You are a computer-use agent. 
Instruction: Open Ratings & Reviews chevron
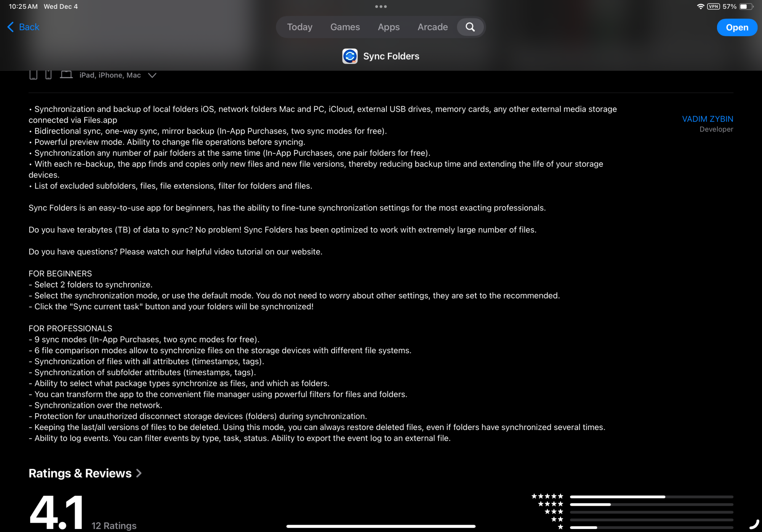[x=139, y=473]
